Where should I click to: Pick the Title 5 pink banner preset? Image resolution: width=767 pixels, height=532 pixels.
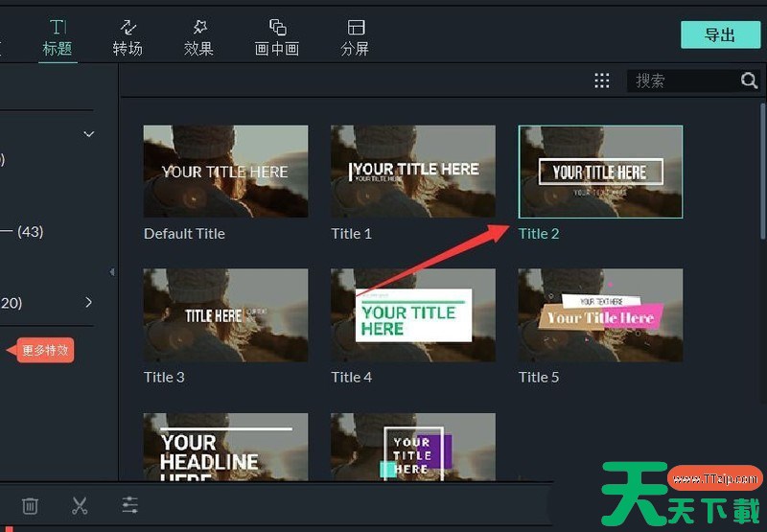600,315
